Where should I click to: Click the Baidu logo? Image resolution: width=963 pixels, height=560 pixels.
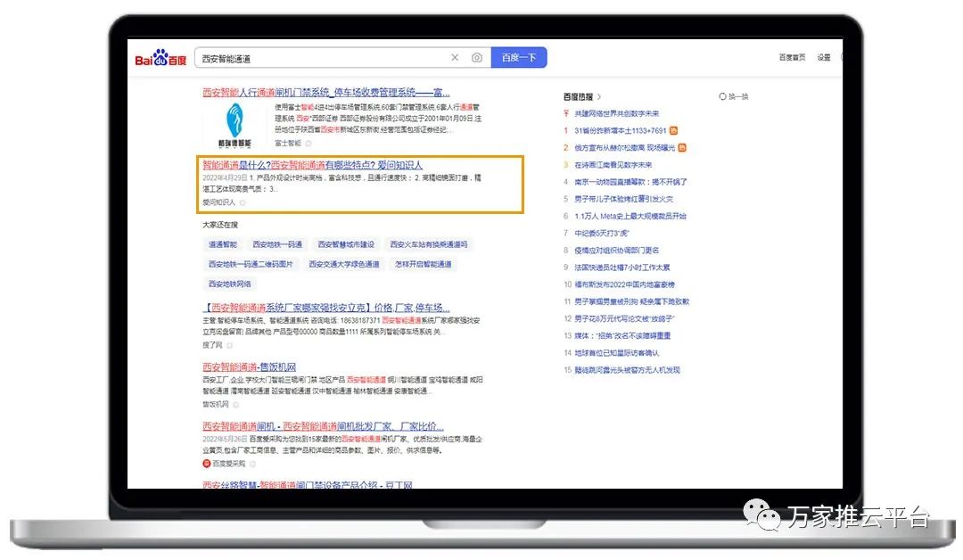160,59
